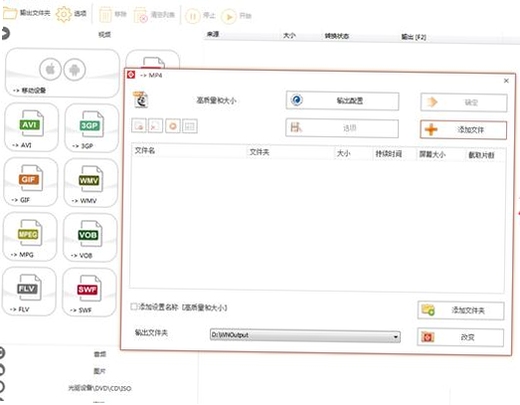Choose the VOB format tile
520x405 pixels.
click(x=90, y=237)
